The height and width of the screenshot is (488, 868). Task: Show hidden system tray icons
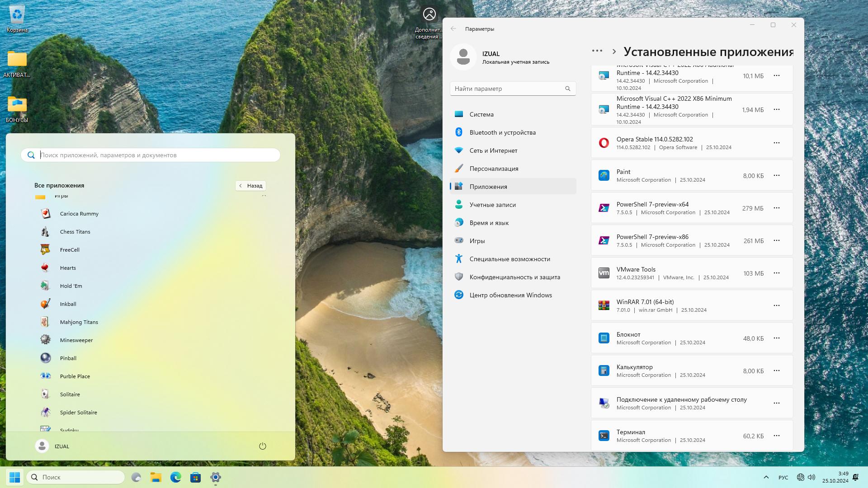click(766, 477)
